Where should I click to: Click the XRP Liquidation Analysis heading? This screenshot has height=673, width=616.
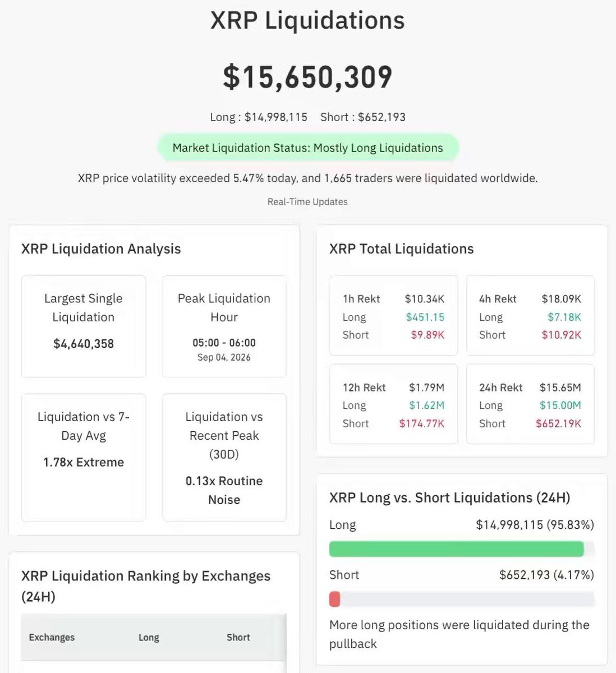click(x=101, y=249)
